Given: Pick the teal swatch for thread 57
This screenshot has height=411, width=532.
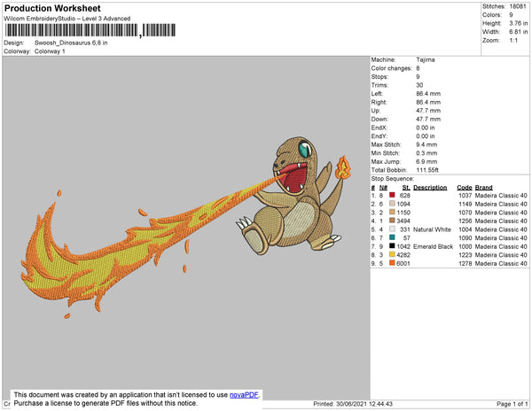Looking at the screenshot, I should (x=392, y=237).
